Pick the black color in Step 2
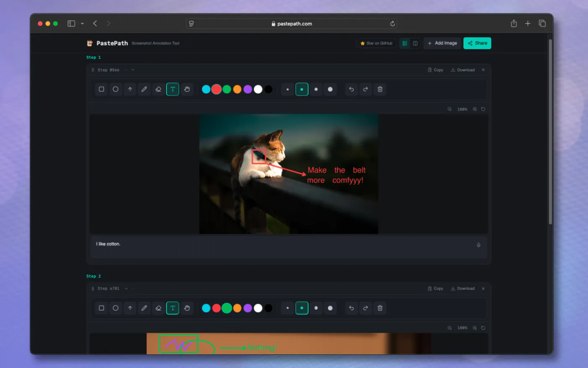 (x=268, y=308)
